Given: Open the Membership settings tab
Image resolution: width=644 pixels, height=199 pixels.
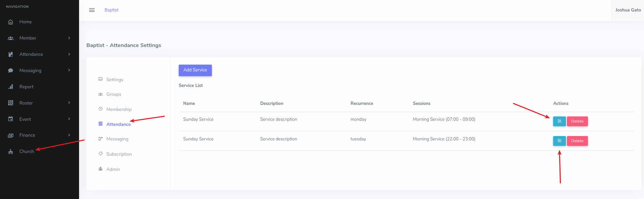Looking at the screenshot, I should tap(119, 109).
